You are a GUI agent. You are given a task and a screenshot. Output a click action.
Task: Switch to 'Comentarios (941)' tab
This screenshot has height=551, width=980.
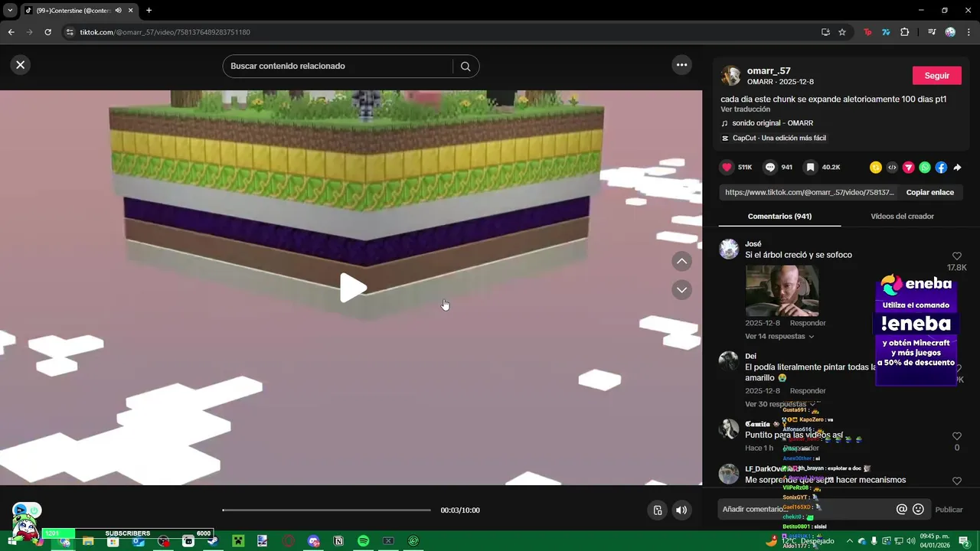click(779, 217)
